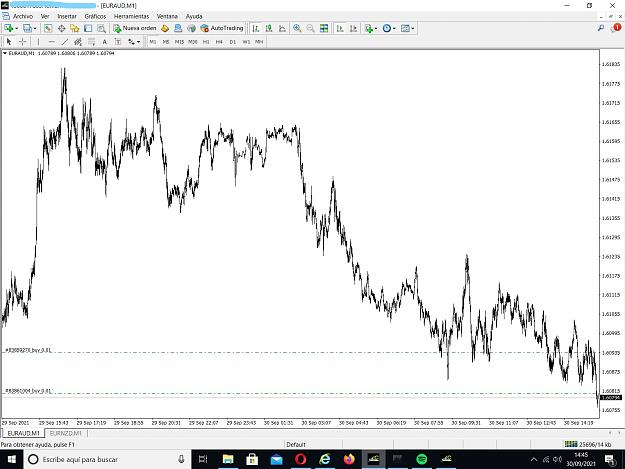Switch timeframe to M5

[x=166, y=42]
